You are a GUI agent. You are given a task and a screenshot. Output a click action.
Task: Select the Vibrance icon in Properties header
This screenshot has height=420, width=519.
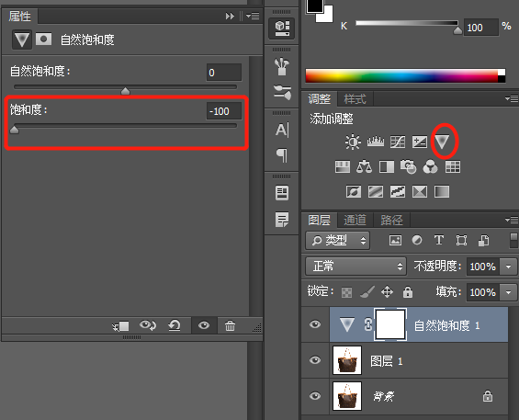point(22,40)
